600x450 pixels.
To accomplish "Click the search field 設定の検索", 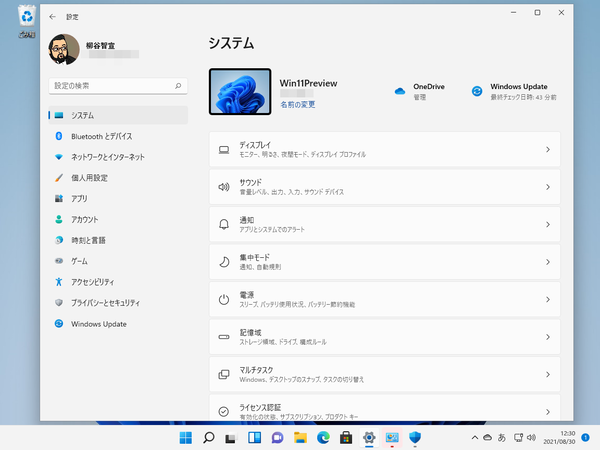I will [x=117, y=87].
